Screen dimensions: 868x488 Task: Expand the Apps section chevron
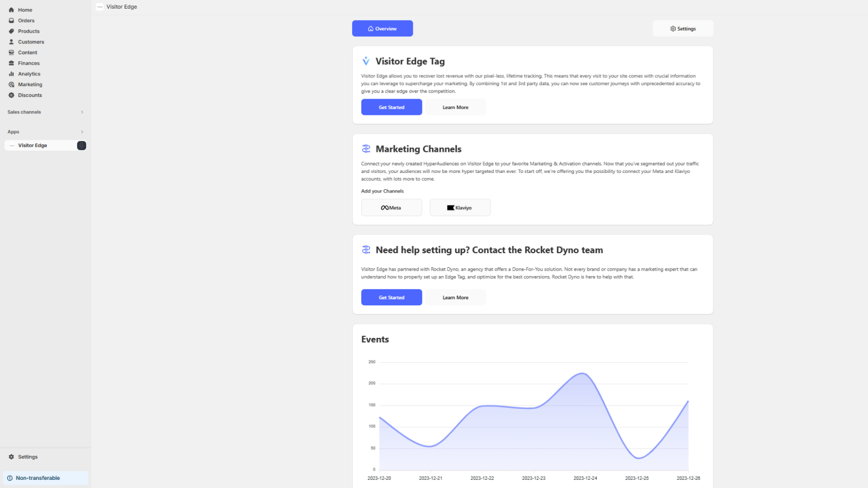point(82,132)
